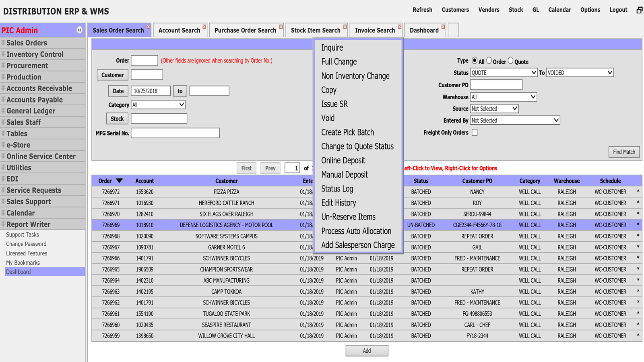This screenshot has width=644, height=362.
Task: Expand the General Ledger sidebar section
Action: click(x=43, y=111)
